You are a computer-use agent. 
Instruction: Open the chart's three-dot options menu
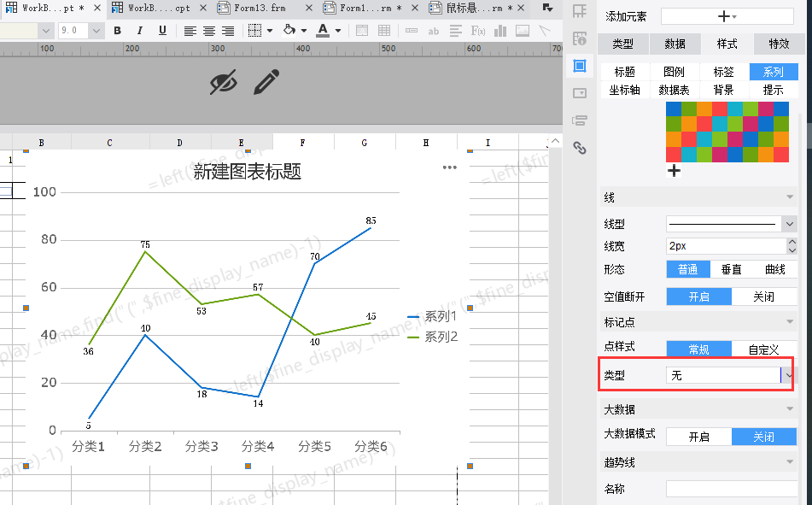coord(449,167)
